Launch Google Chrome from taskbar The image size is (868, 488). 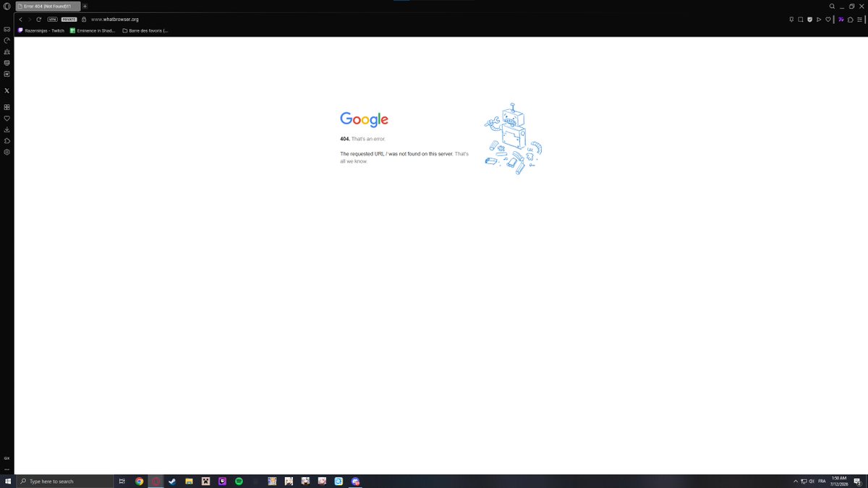click(x=140, y=481)
